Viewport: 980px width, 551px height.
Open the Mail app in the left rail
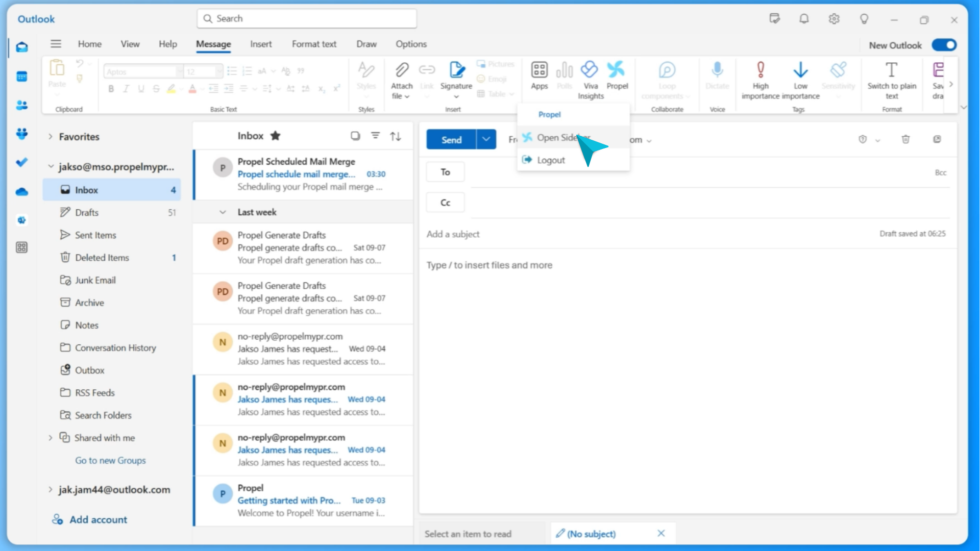point(21,47)
